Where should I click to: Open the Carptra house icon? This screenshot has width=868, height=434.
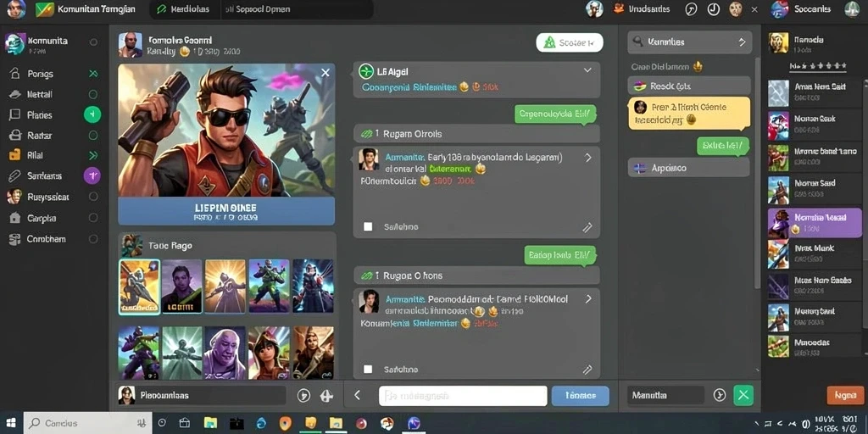pyautogui.click(x=15, y=218)
